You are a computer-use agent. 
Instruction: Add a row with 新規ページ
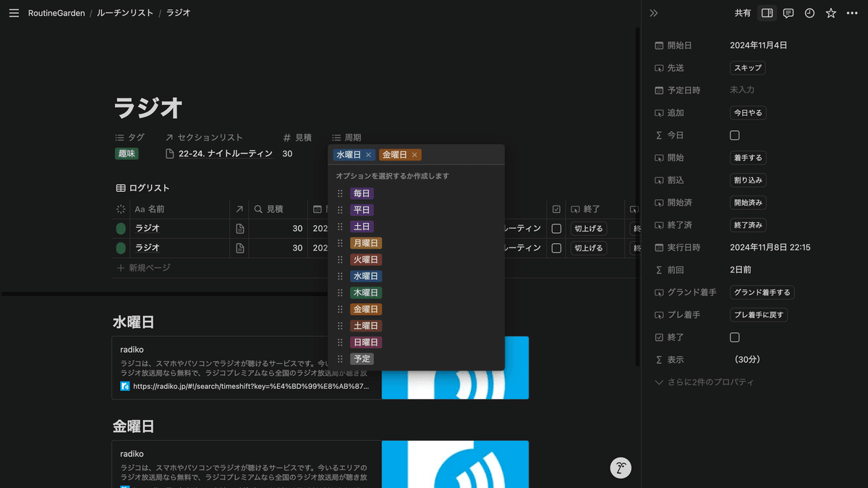coord(144,268)
